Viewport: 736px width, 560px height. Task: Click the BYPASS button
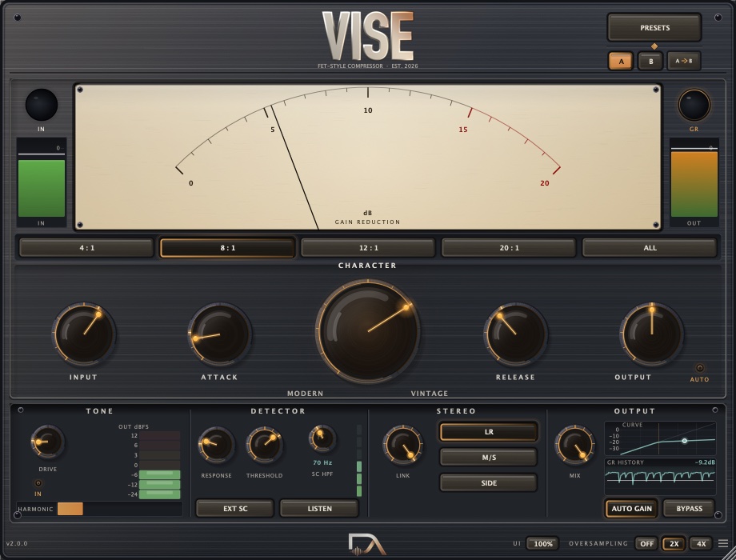point(689,508)
